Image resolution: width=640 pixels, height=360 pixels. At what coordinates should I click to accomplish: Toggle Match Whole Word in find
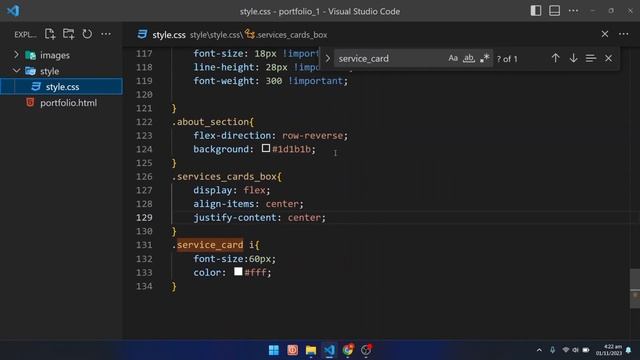469,58
